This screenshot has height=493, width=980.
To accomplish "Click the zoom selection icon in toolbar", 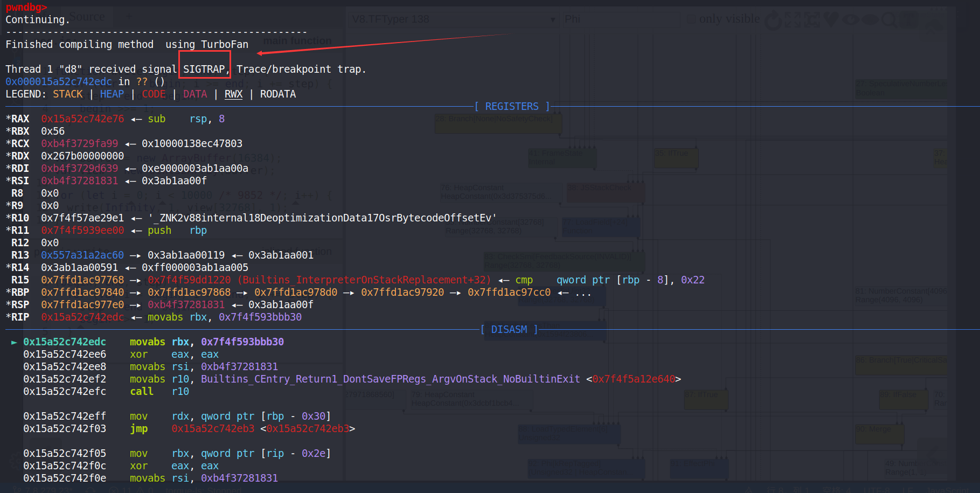I will 811,20.
